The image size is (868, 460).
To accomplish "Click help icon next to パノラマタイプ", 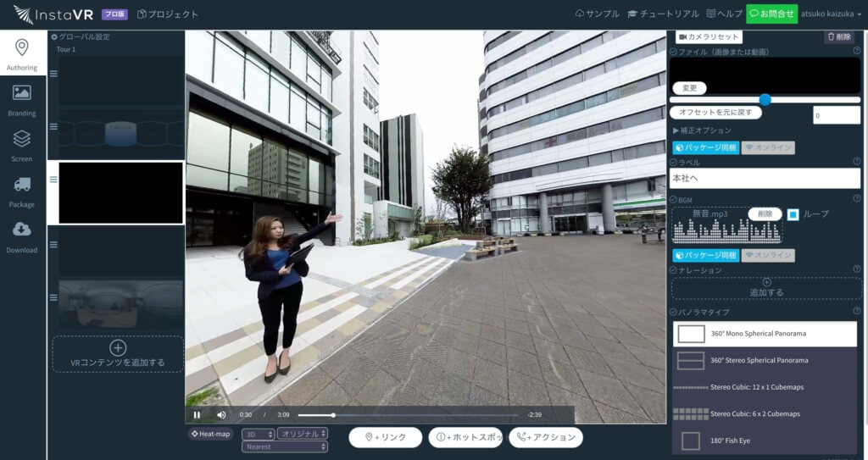I will pyautogui.click(x=857, y=311).
